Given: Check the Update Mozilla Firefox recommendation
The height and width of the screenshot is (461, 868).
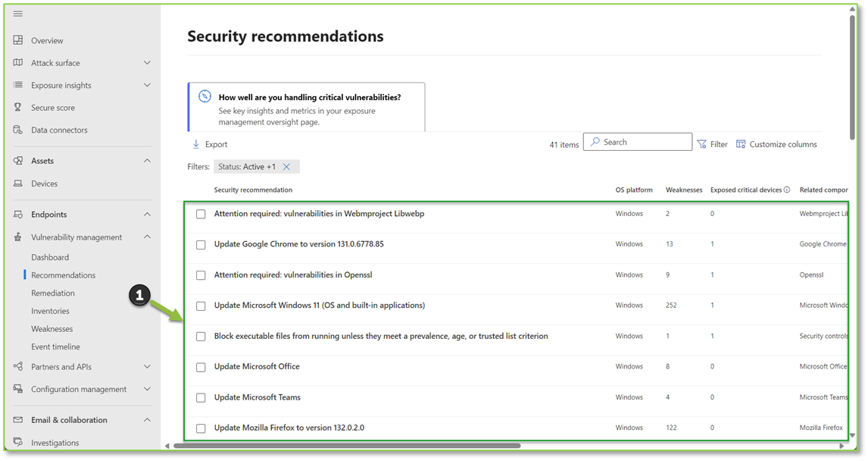Looking at the screenshot, I should (201, 428).
